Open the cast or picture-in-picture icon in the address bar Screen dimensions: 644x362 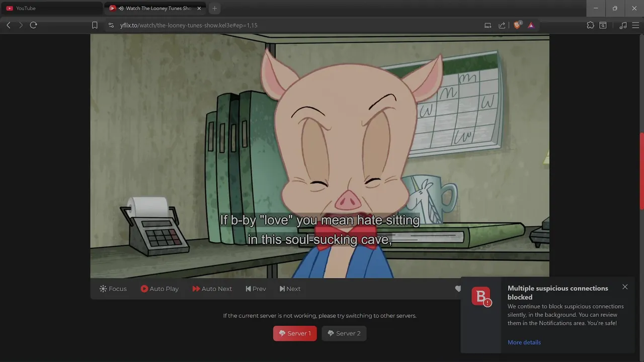click(x=488, y=25)
